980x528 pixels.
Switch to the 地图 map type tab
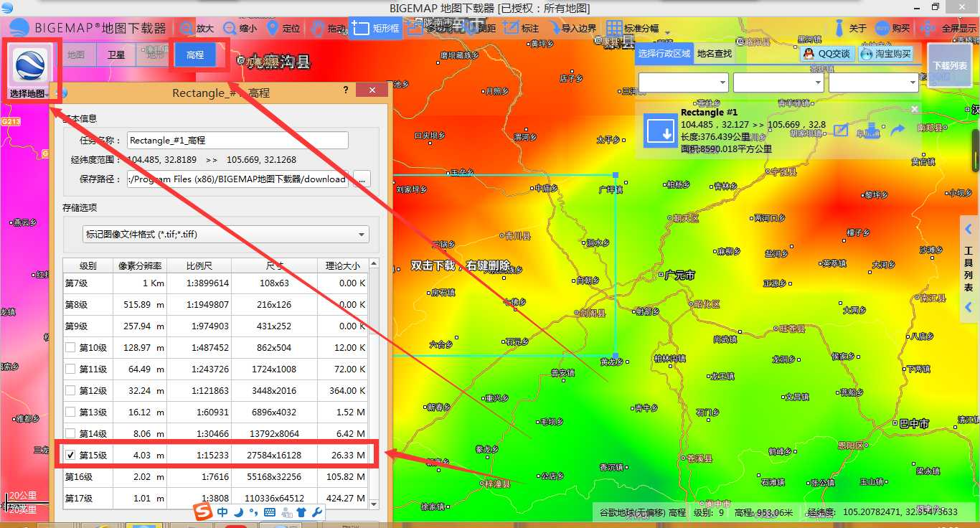pos(75,55)
